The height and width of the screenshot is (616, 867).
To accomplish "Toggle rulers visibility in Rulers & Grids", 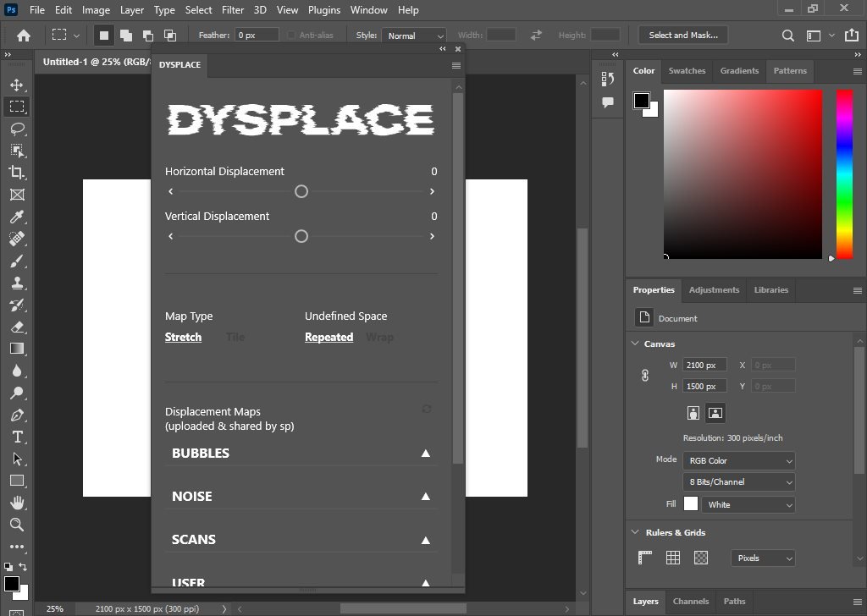I will [x=644, y=558].
